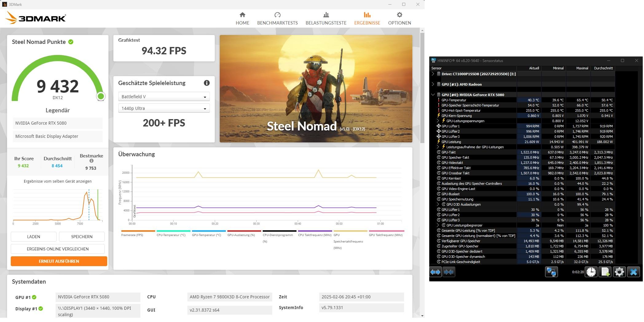Click GPU Leistung lightning icon
This screenshot has height=322, width=644.
click(438, 142)
